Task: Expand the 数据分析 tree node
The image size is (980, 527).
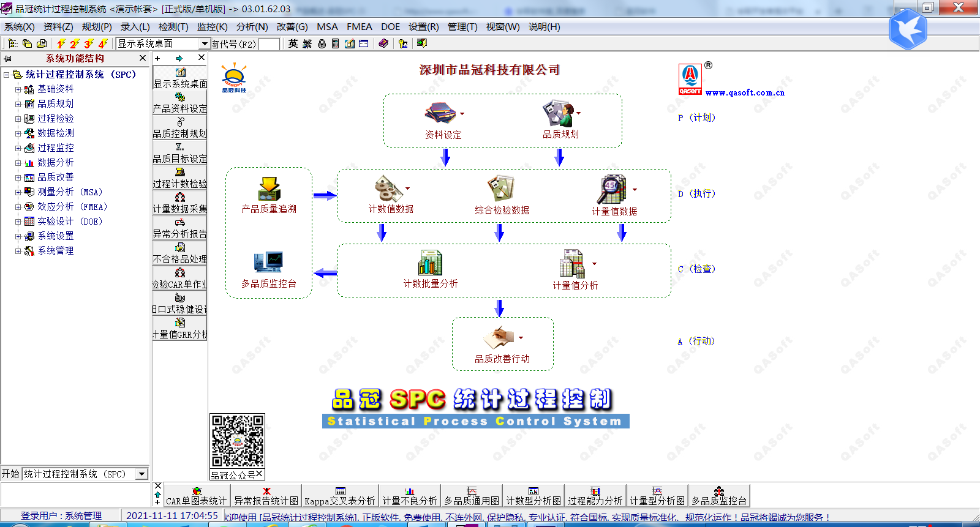Action: (x=18, y=163)
